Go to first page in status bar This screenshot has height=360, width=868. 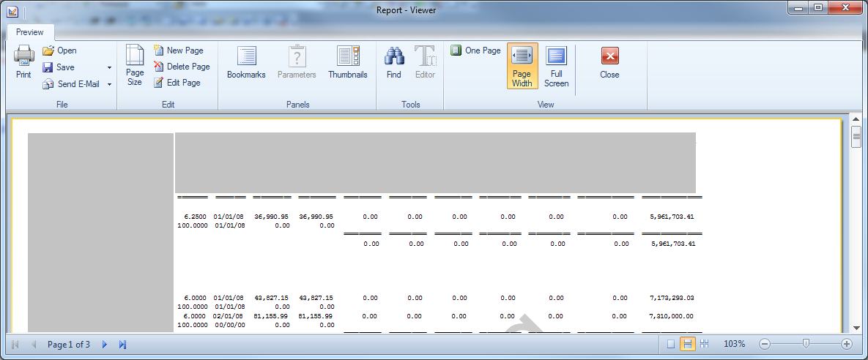tap(15, 345)
